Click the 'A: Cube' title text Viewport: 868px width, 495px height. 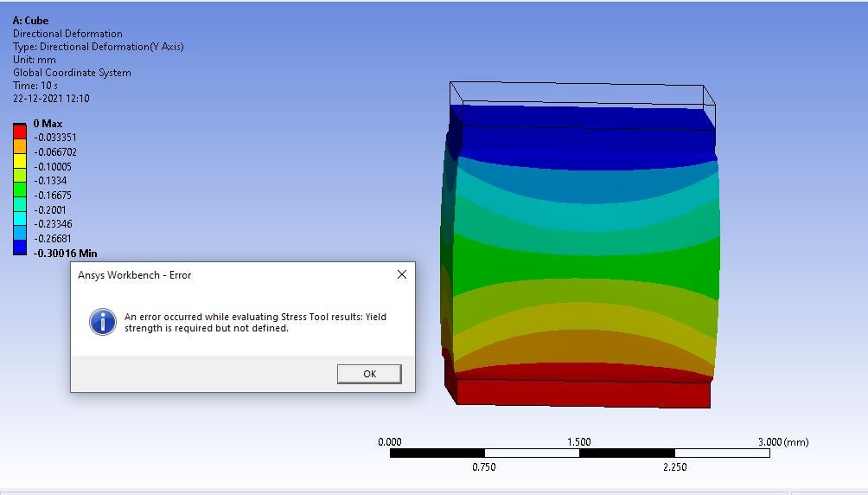(x=30, y=21)
